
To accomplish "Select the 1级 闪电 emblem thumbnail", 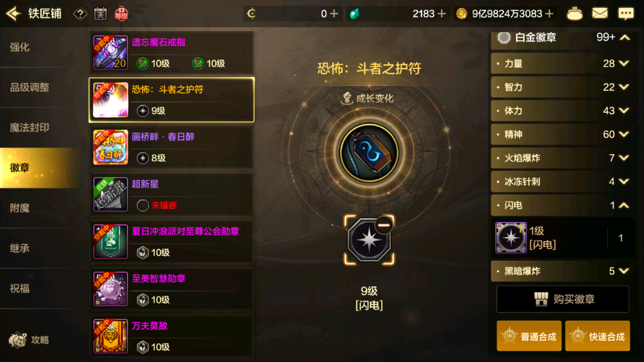I will pyautogui.click(x=511, y=237).
